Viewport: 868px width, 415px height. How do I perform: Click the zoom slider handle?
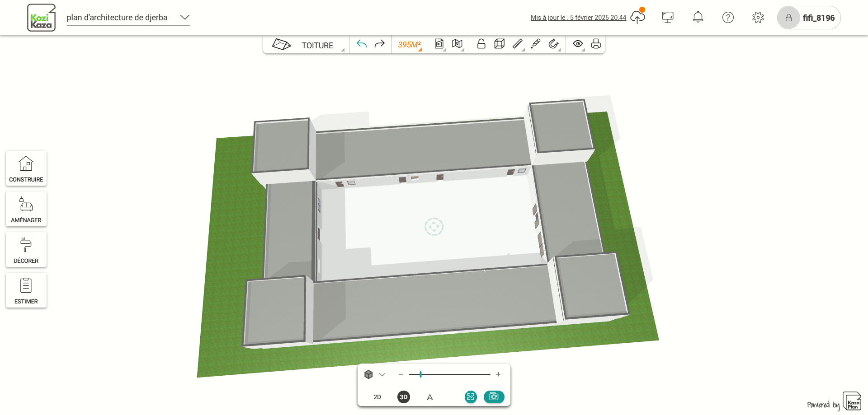420,374
